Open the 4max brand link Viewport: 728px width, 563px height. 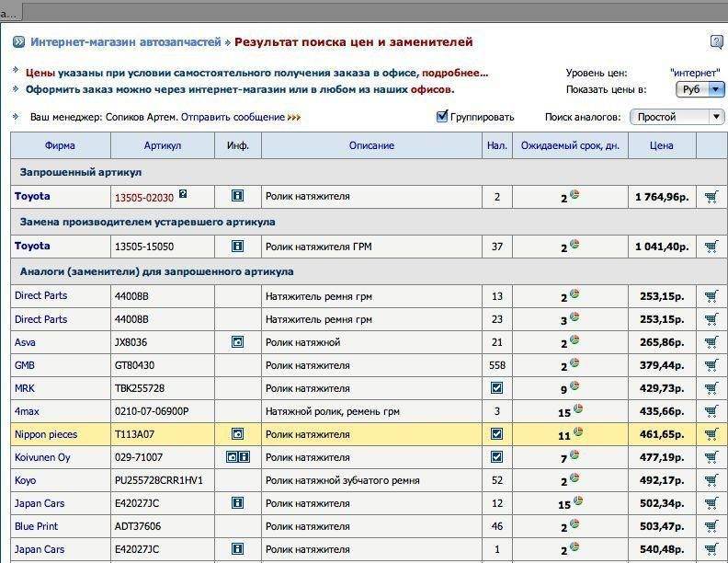click(x=27, y=411)
